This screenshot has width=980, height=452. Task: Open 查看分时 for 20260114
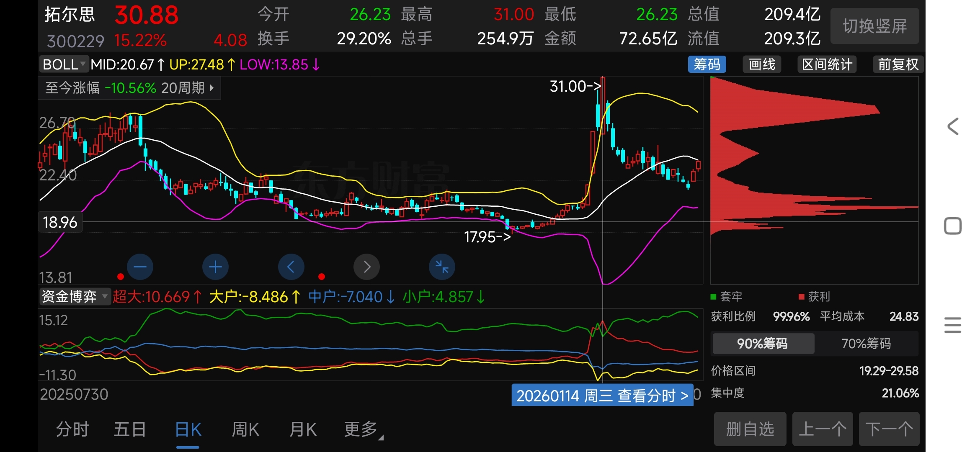click(x=602, y=395)
